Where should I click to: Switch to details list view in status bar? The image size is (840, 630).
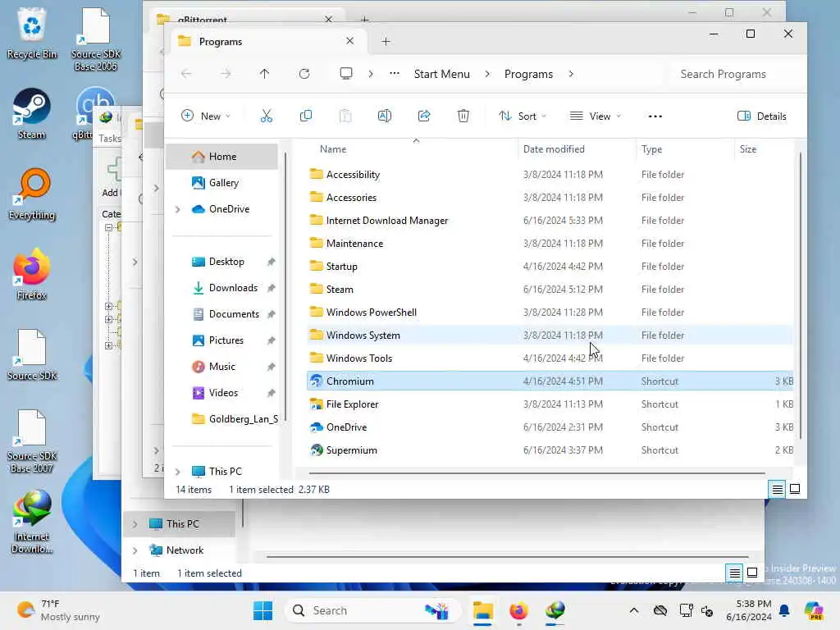pos(777,489)
